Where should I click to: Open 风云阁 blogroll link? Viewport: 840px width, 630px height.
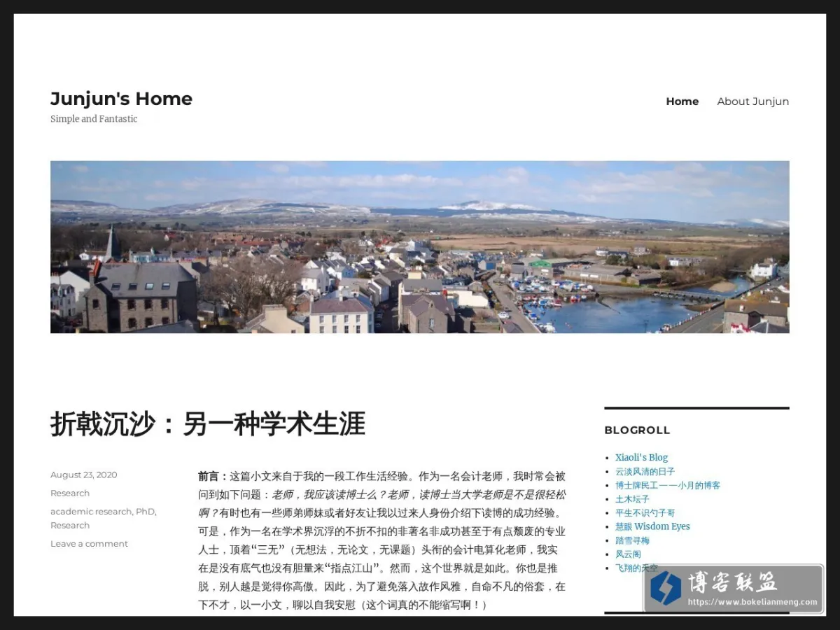tap(628, 554)
